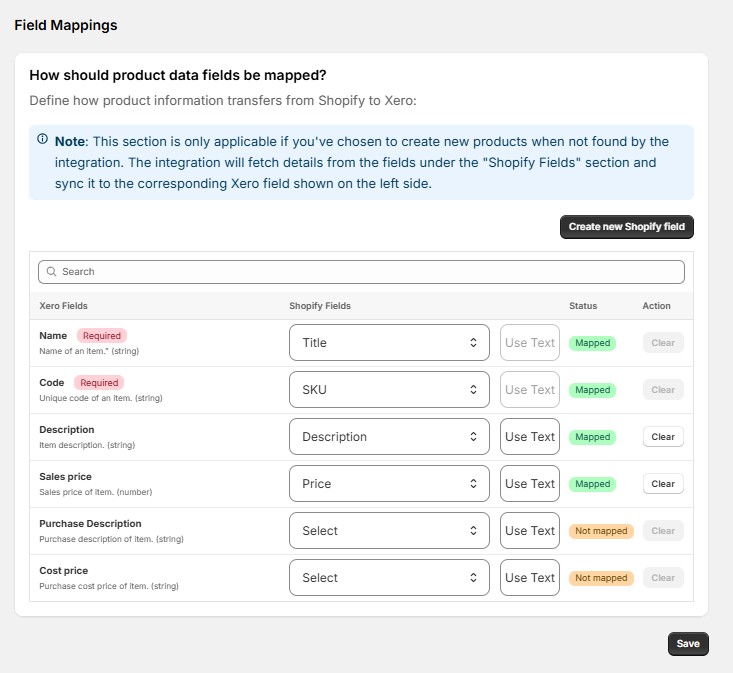Viewport: 733px width, 673px height.
Task: Click the Required badge next to Name
Action: click(102, 336)
